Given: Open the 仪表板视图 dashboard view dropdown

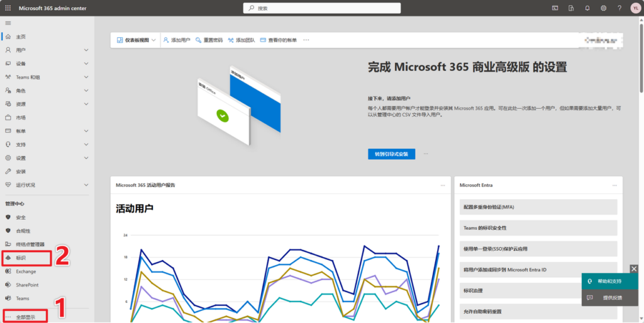Looking at the screenshot, I should pos(136,40).
